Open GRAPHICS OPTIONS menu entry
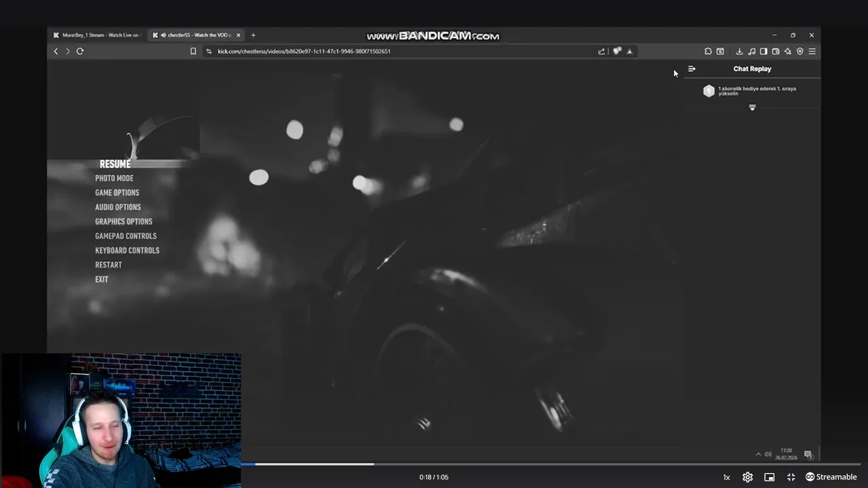 coord(123,222)
